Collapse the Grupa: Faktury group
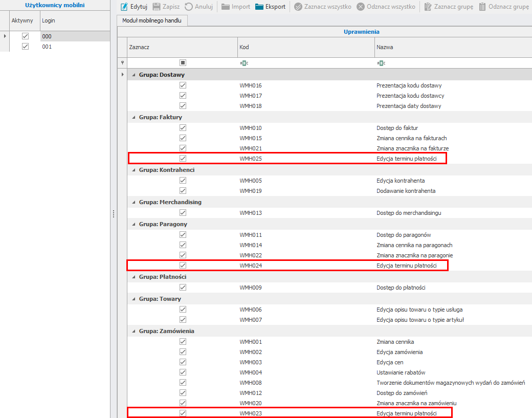 point(134,117)
